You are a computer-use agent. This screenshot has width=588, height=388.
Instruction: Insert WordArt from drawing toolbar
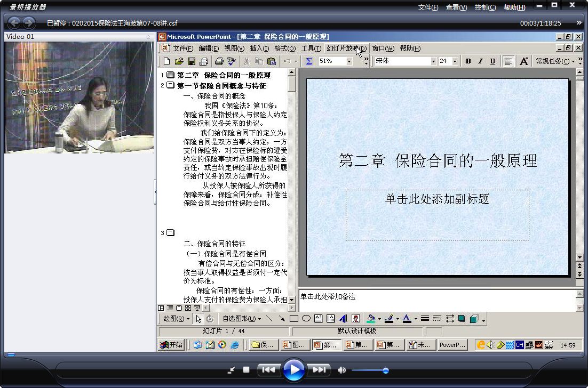pos(343,319)
